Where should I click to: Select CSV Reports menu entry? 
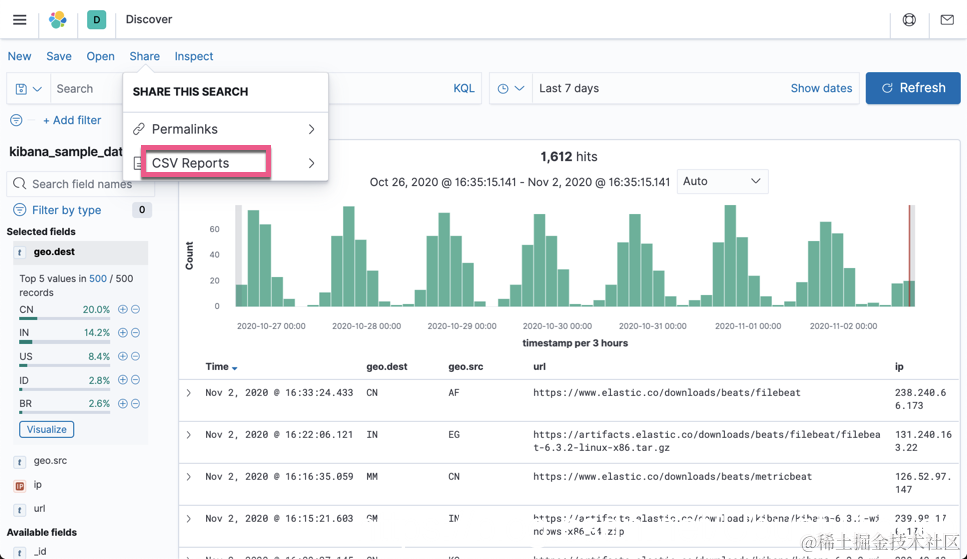pyautogui.click(x=225, y=163)
